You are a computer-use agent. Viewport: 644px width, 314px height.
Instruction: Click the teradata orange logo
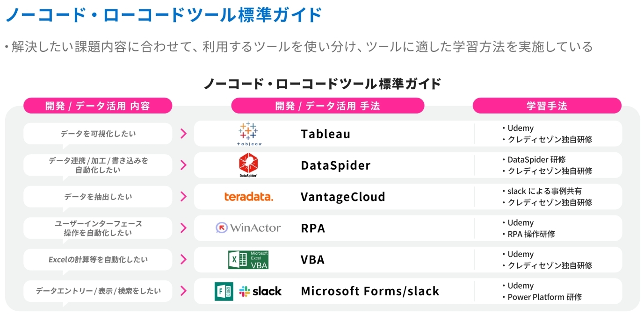click(x=248, y=197)
